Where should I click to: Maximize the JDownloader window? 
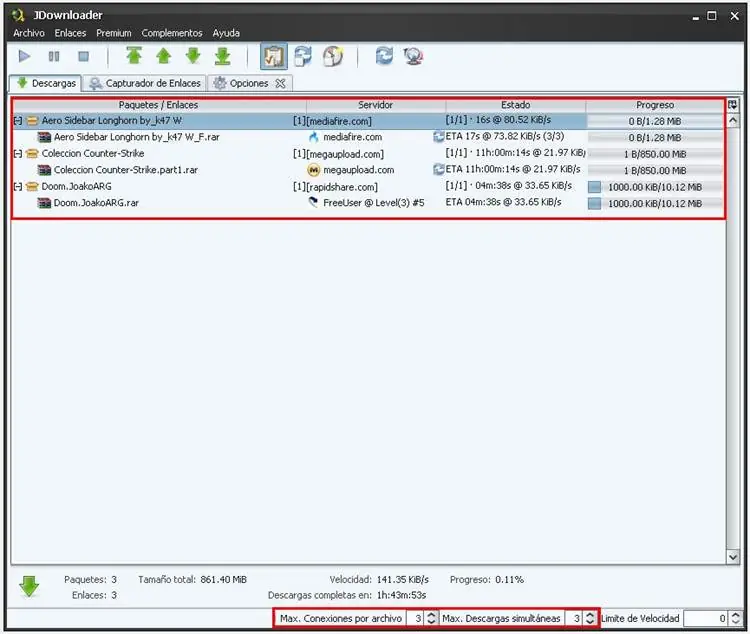(x=712, y=16)
